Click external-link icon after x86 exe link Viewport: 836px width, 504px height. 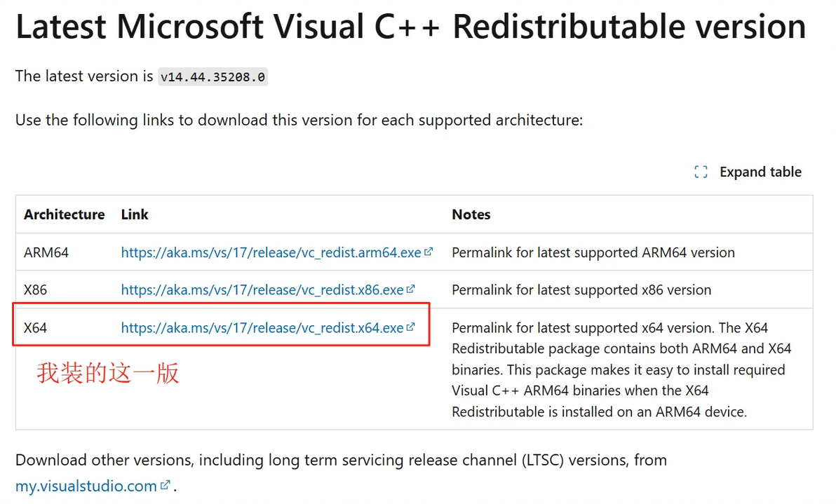click(x=411, y=290)
